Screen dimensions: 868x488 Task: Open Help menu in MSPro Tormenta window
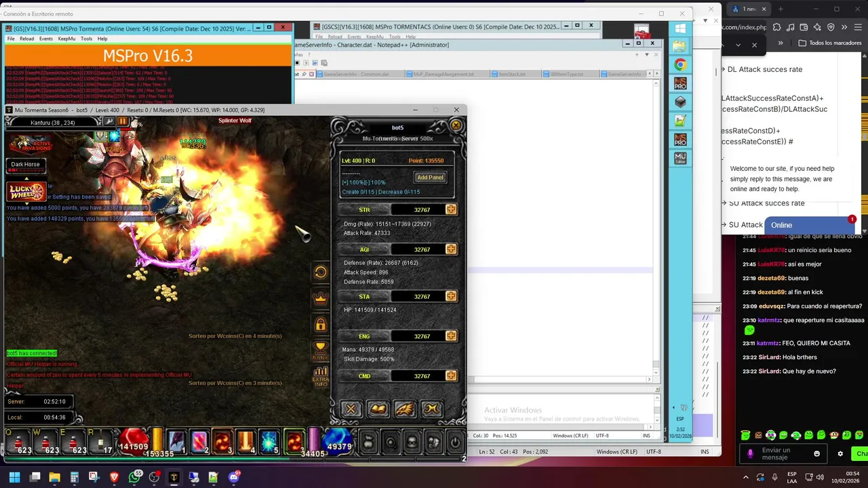click(x=102, y=39)
